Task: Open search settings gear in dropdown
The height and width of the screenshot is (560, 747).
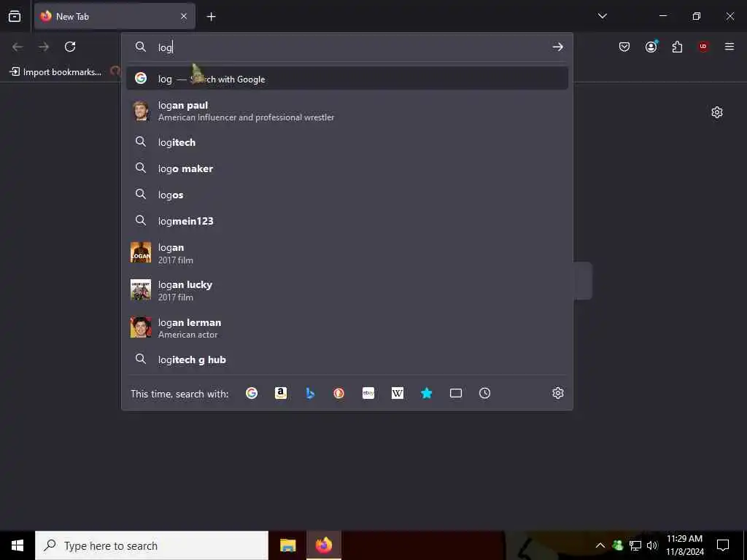Action: tap(558, 393)
